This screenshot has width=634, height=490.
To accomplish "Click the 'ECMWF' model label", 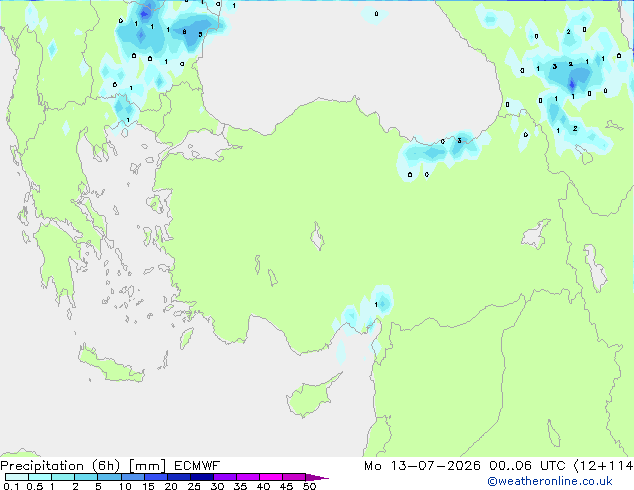I will [x=197, y=466].
